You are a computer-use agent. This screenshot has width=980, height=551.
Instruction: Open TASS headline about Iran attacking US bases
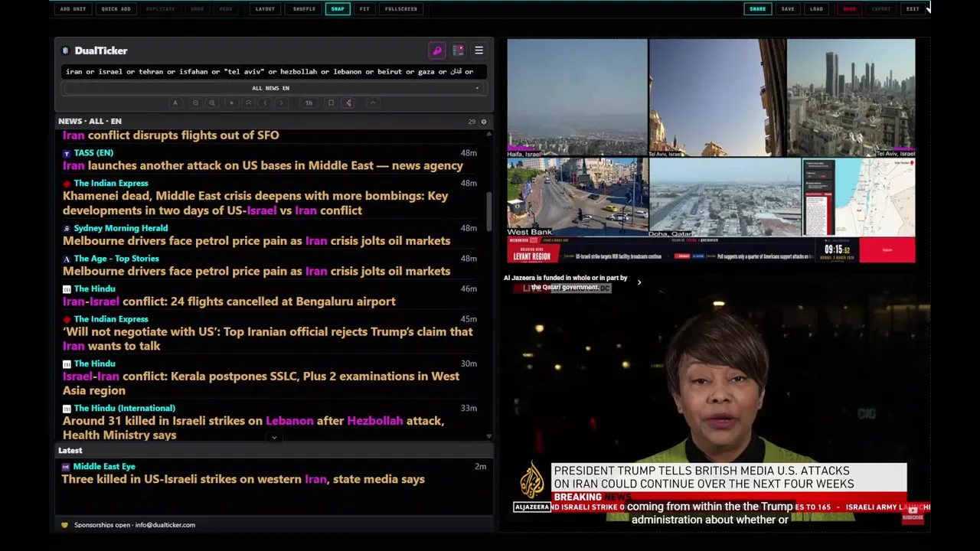(263, 166)
